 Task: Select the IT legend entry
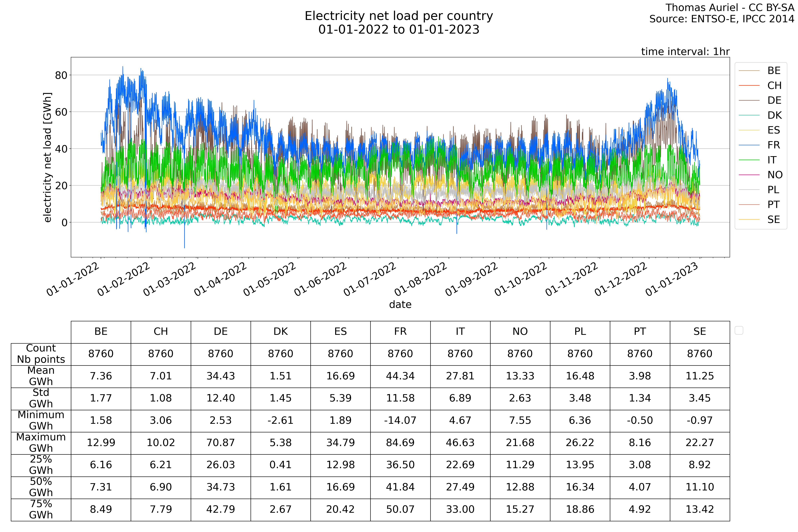772,160
